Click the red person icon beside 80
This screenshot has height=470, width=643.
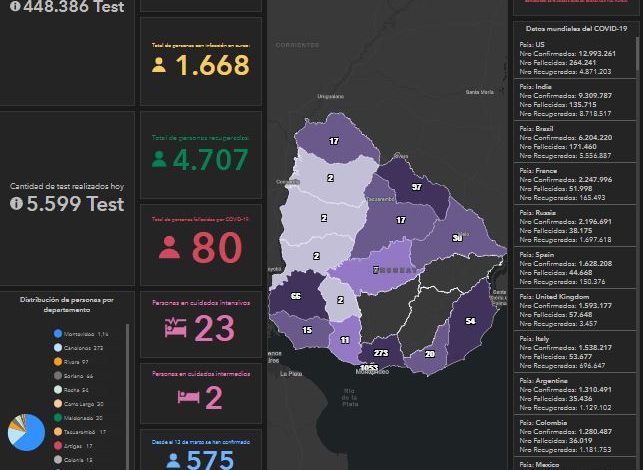(x=169, y=249)
